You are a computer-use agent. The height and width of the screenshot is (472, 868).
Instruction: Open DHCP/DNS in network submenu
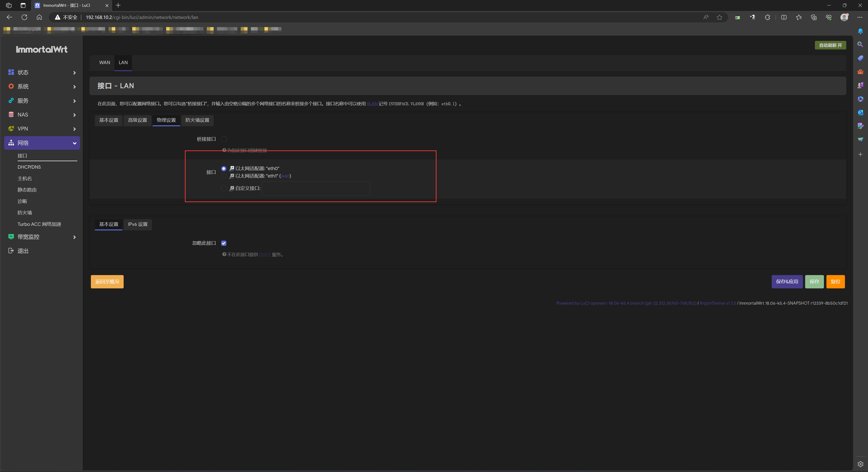click(29, 167)
